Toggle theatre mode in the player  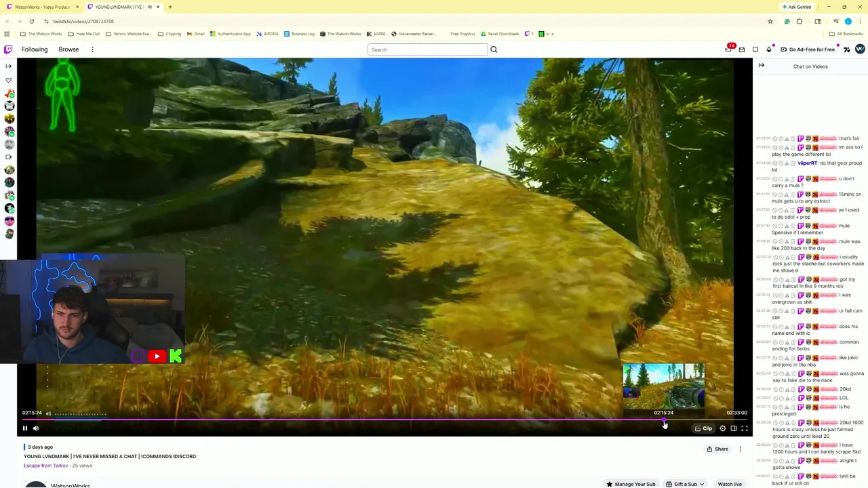[x=734, y=428]
